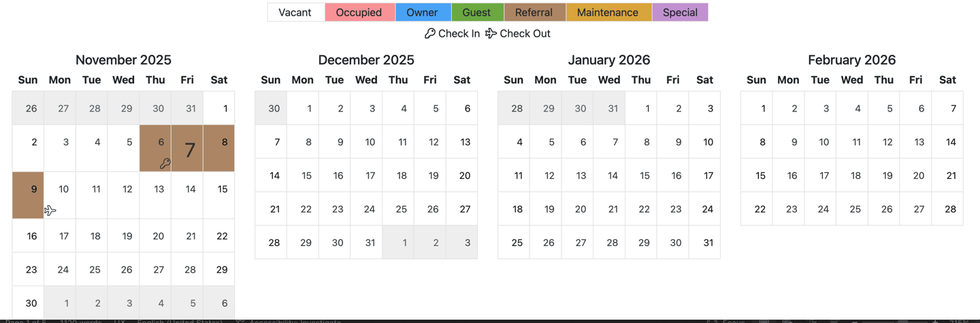
Task: Click the Check Out airplane icon in legend
Action: tap(491, 33)
